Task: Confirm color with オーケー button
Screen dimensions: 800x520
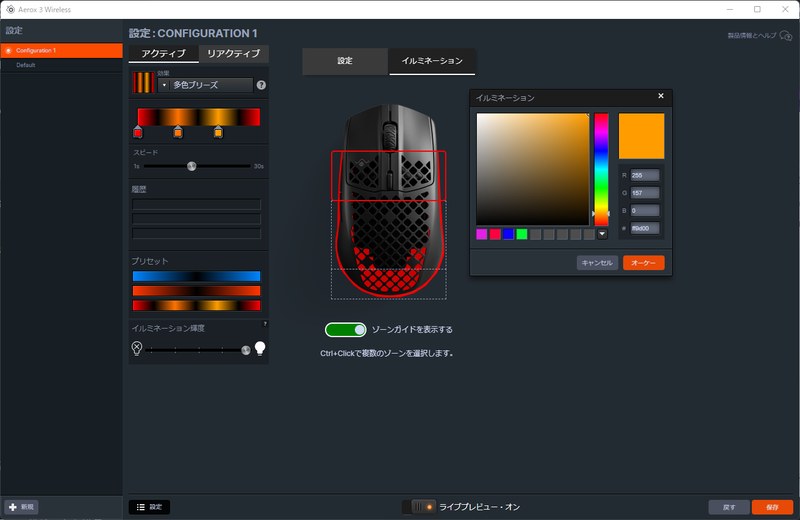Action: 643,263
